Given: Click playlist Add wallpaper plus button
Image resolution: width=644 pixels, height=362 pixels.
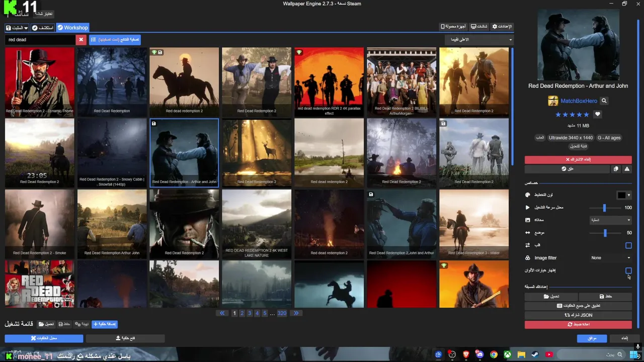Looking at the screenshot, I should coord(104,324).
